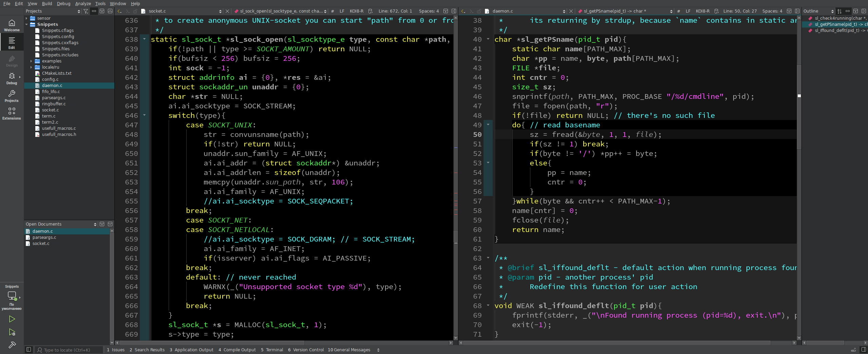Expand the examples folder in tree
Screen dimensions: 868x354
(x=31, y=61)
